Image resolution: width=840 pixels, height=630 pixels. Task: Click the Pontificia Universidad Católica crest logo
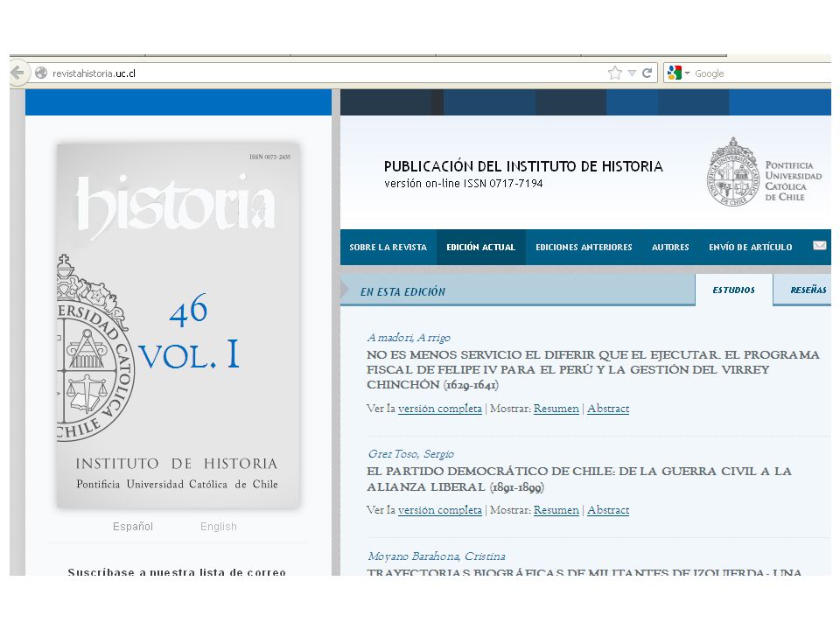click(733, 172)
